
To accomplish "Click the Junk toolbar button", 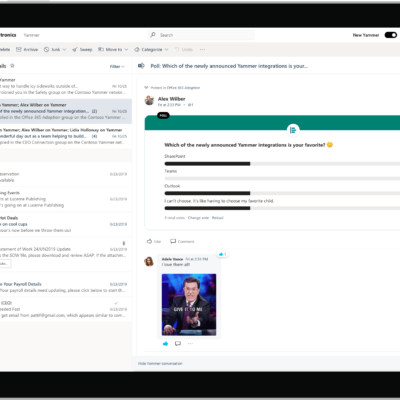I will (52, 49).
